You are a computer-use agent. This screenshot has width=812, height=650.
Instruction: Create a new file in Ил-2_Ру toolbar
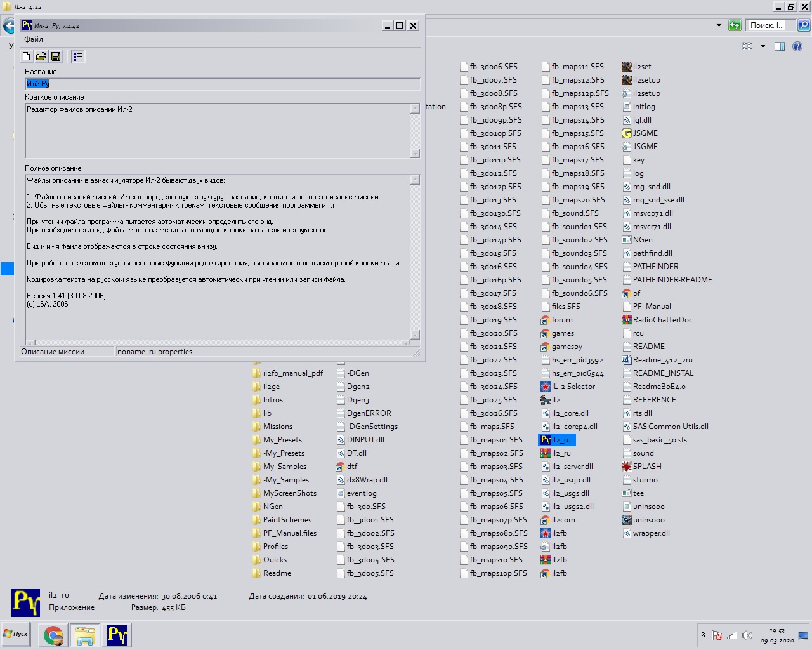[x=26, y=56]
